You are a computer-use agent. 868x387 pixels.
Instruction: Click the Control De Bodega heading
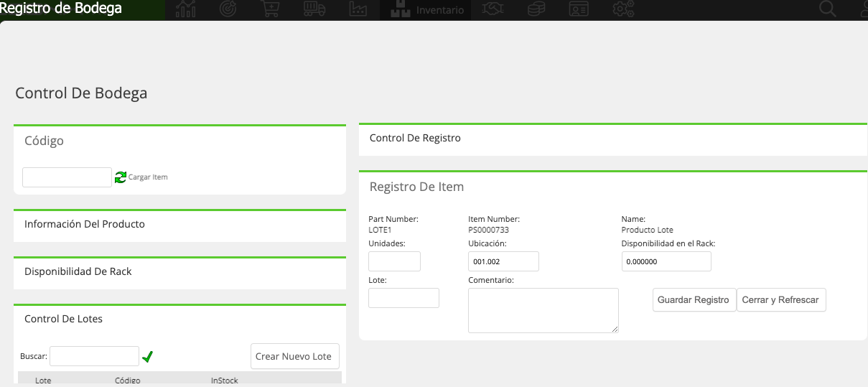click(81, 93)
